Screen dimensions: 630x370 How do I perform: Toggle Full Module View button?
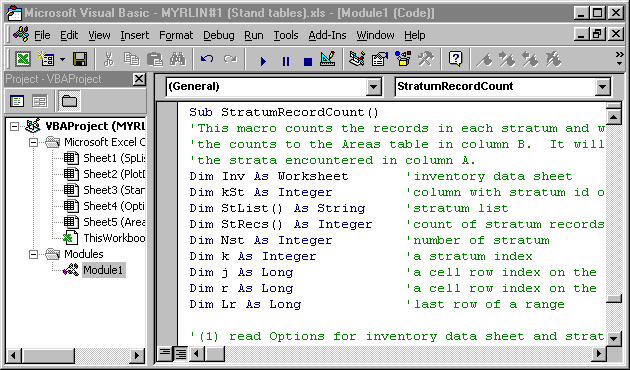pos(180,354)
